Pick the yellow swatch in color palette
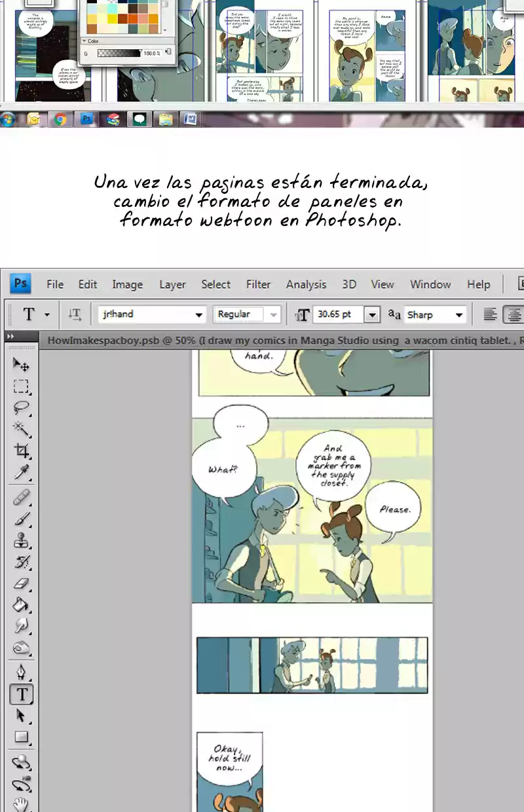Viewport: 524px width, 812px height. tap(113, 18)
